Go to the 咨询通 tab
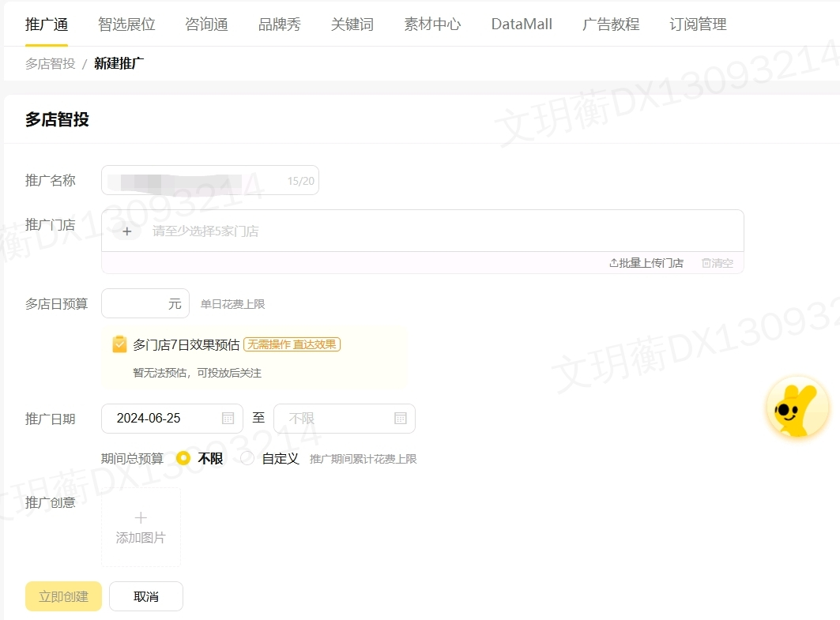 coord(207,24)
